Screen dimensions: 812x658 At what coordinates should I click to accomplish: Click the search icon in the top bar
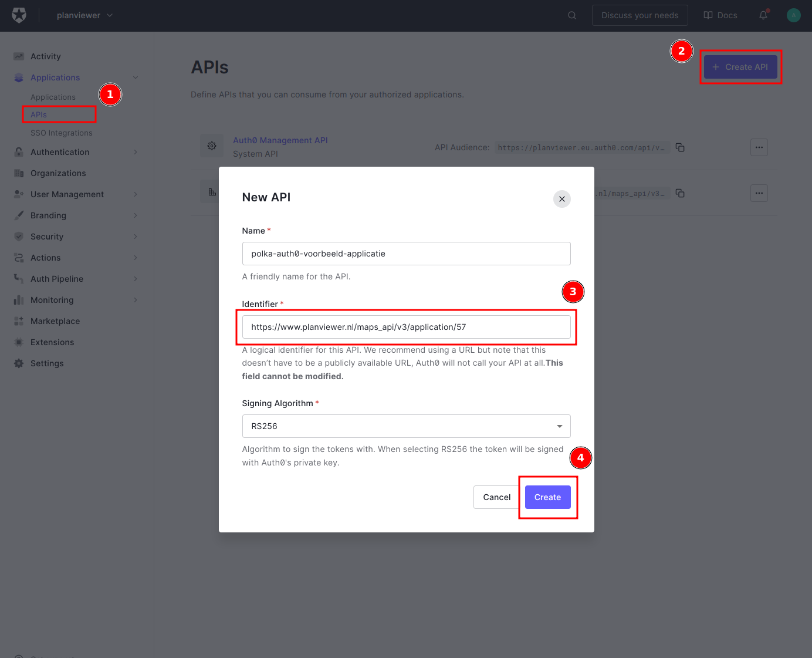coord(571,15)
